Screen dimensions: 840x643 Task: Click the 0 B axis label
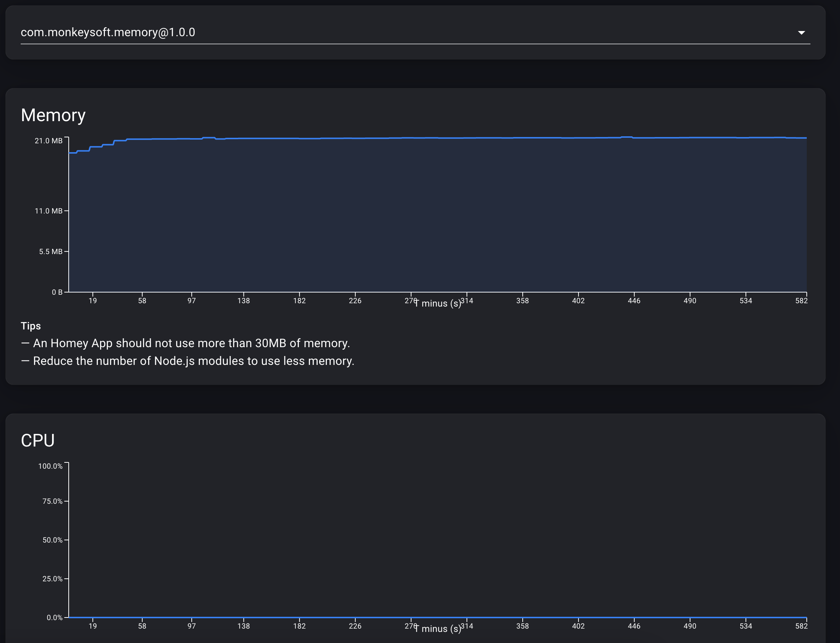click(56, 292)
